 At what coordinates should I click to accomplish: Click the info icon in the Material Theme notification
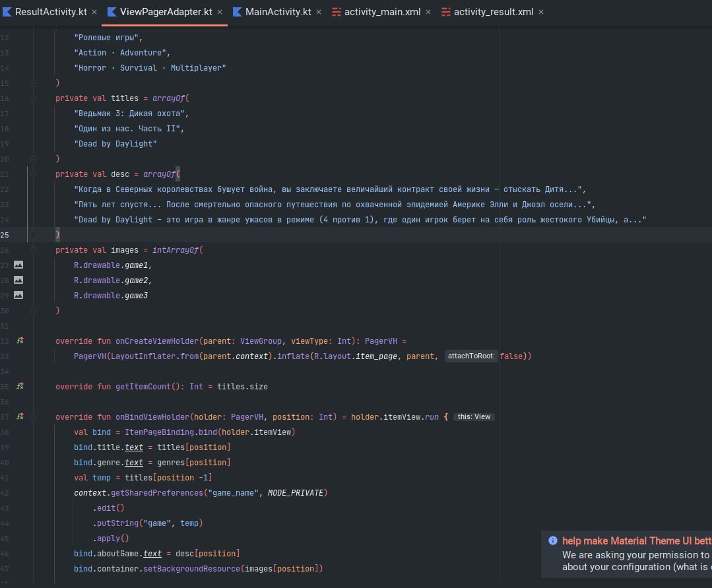click(x=552, y=540)
